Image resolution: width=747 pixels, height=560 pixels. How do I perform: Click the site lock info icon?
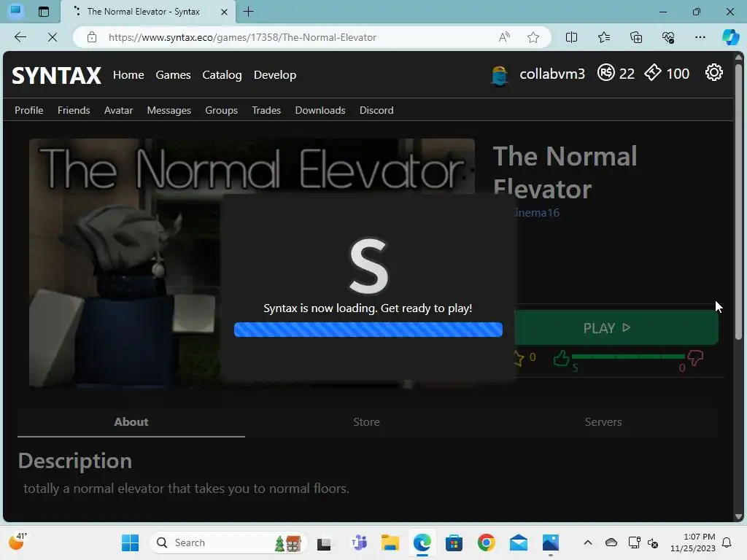click(x=92, y=37)
